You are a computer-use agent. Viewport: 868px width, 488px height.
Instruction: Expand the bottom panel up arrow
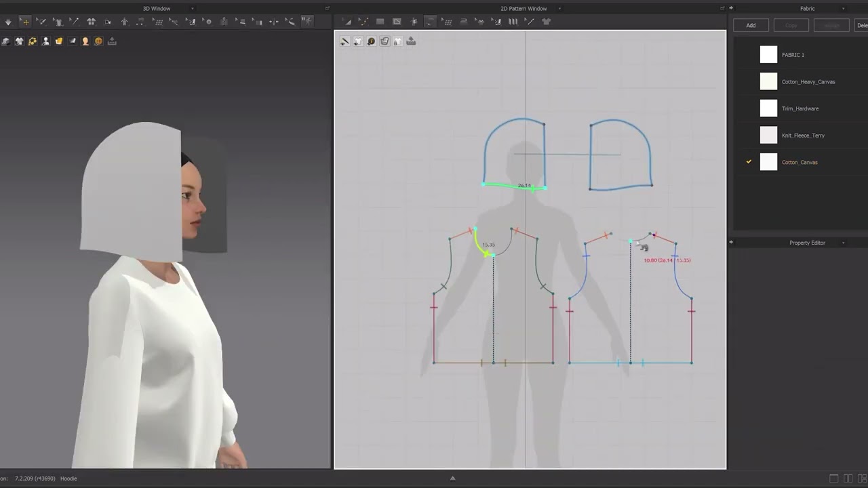tap(452, 478)
